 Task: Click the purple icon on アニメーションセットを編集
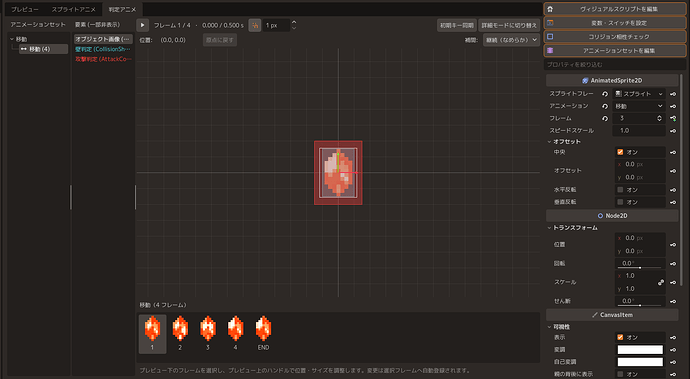click(550, 51)
